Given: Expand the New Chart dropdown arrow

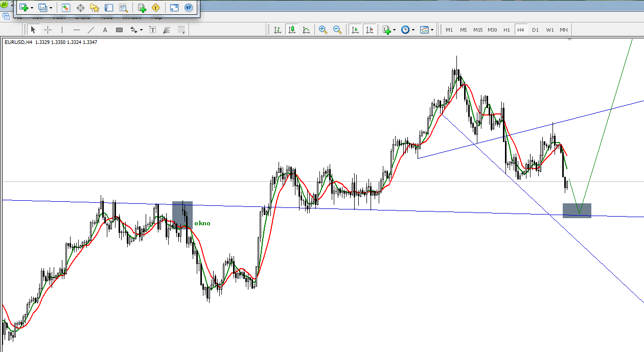Looking at the screenshot, I should [32, 8].
